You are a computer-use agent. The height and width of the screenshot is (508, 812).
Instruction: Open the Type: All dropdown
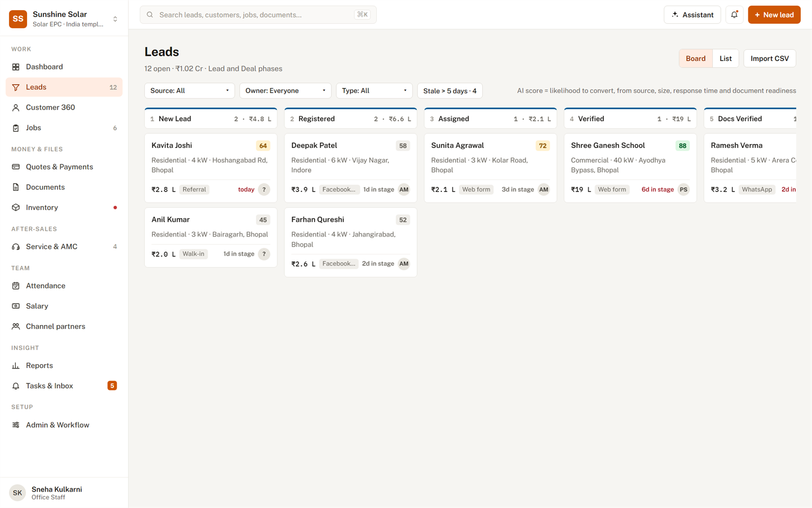coord(374,91)
